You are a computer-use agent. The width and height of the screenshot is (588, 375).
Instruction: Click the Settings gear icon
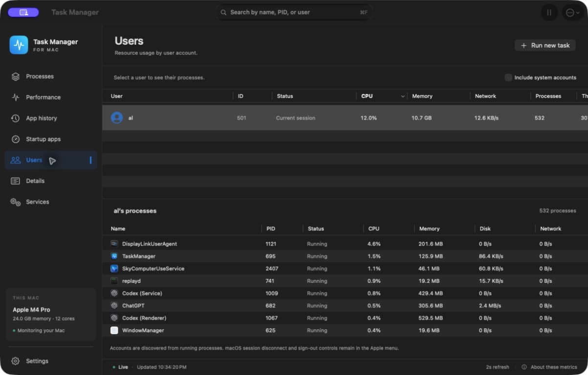coord(16,361)
